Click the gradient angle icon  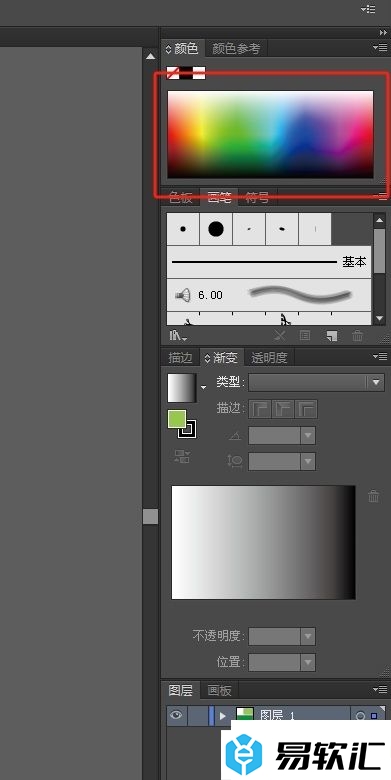pyautogui.click(x=234, y=436)
